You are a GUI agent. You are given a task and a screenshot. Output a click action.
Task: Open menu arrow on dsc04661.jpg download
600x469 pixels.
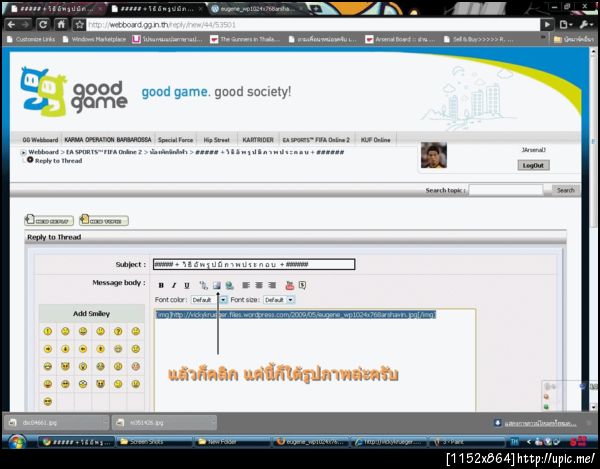click(105, 422)
